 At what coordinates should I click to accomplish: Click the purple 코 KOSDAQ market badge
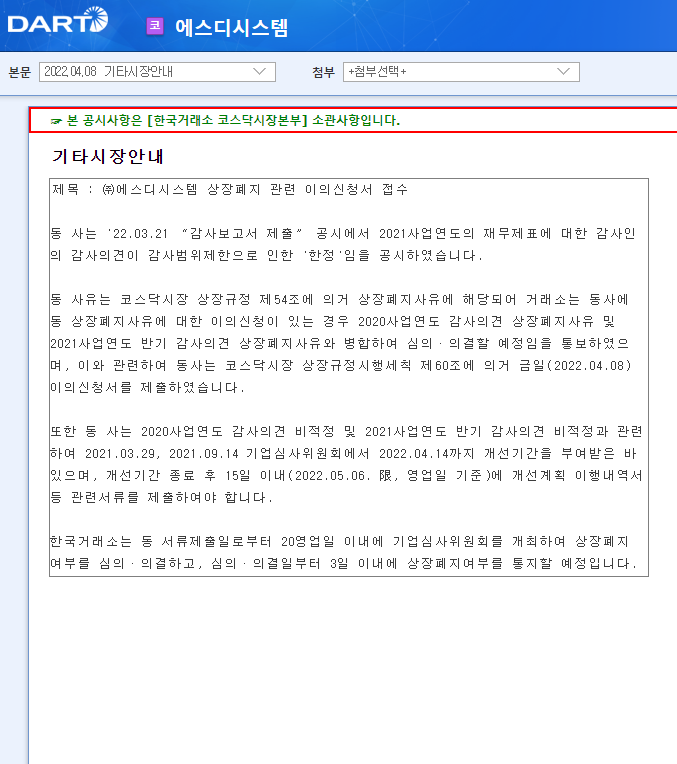[x=155, y=26]
